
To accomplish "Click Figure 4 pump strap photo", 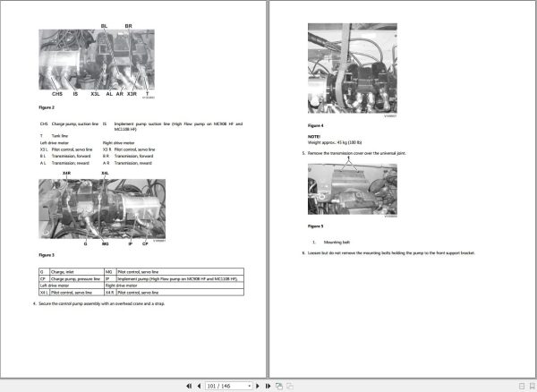I will [x=353, y=68].
